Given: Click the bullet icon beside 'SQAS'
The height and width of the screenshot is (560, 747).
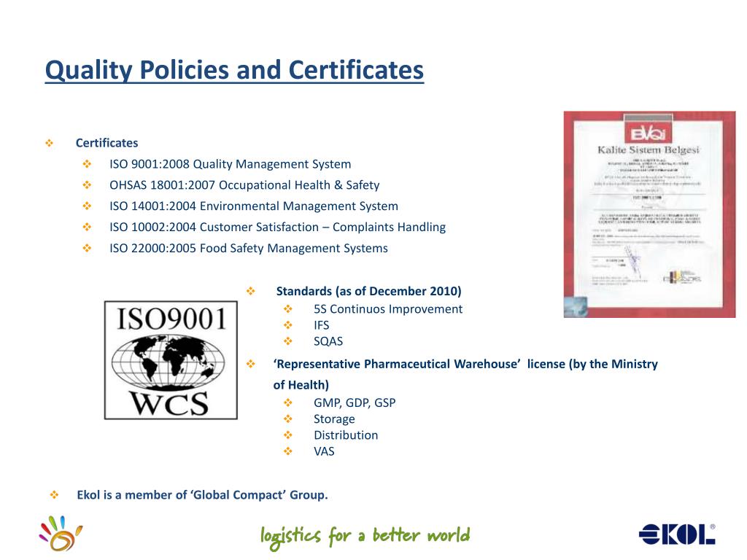Looking at the screenshot, I should point(288,341).
